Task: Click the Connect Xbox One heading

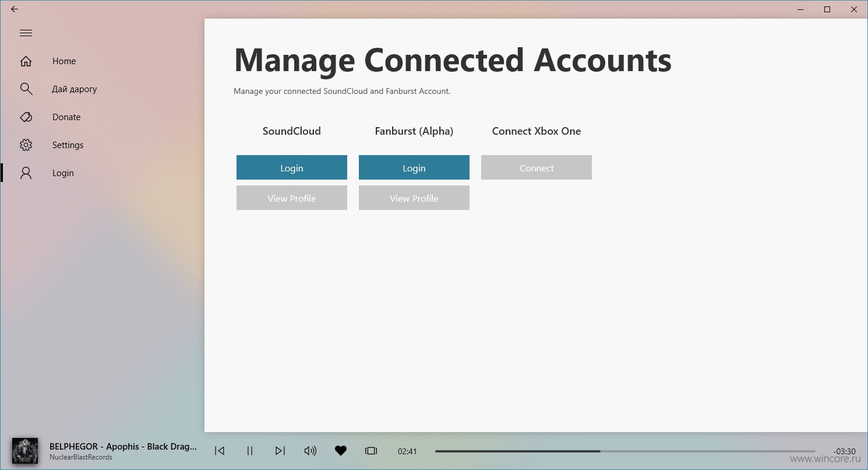Action: pyautogui.click(x=537, y=131)
